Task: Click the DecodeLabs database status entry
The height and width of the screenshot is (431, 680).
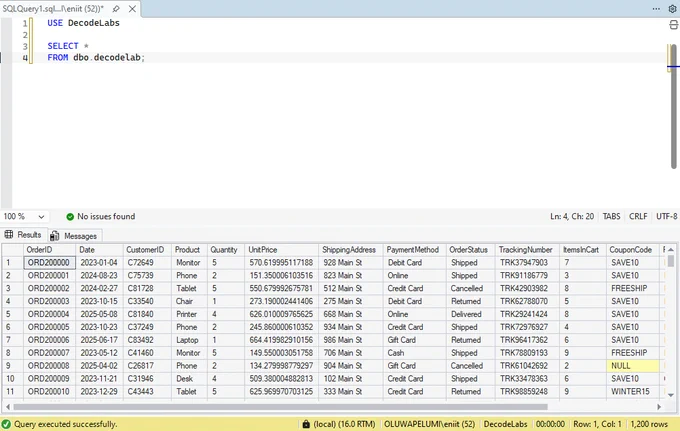Action: pos(506,424)
